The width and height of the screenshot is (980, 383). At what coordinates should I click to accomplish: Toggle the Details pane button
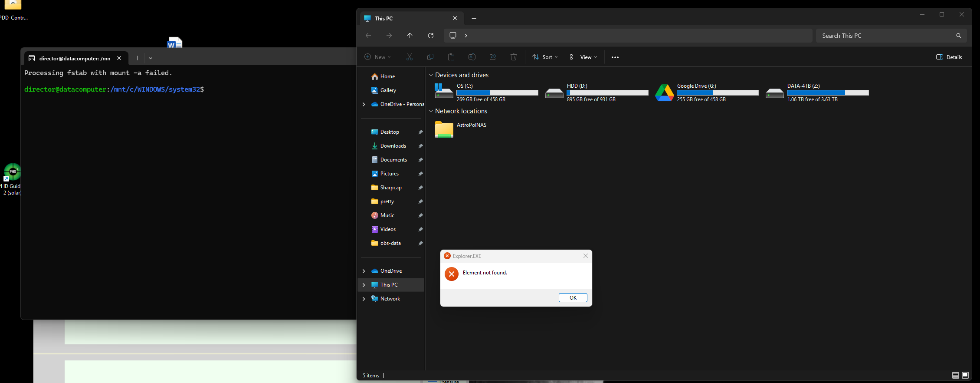949,57
